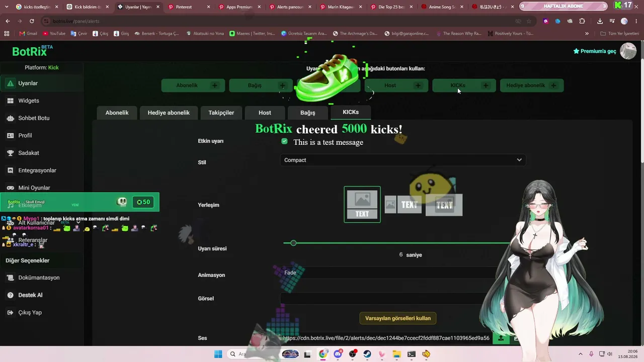This screenshot has width=644, height=362.
Task: Select the KICKs alert tab
Action: pyautogui.click(x=351, y=112)
